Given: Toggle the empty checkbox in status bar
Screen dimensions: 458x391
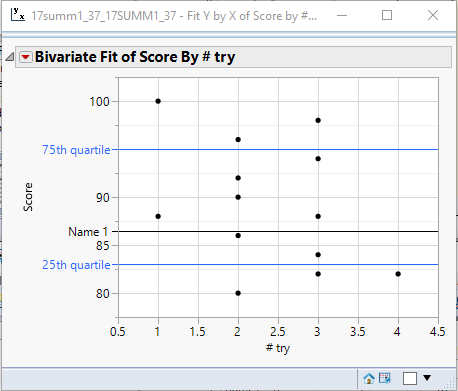Looking at the screenshot, I should point(410,378).
